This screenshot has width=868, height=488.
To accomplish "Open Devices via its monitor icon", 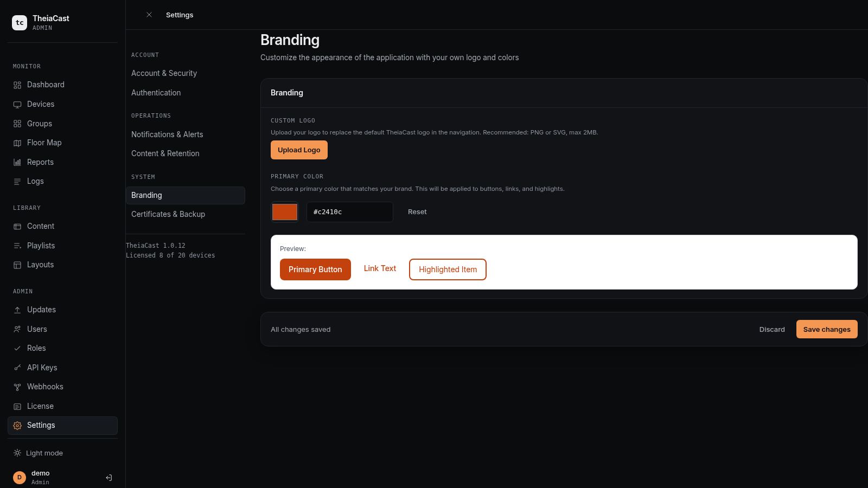I will [17, 105].
